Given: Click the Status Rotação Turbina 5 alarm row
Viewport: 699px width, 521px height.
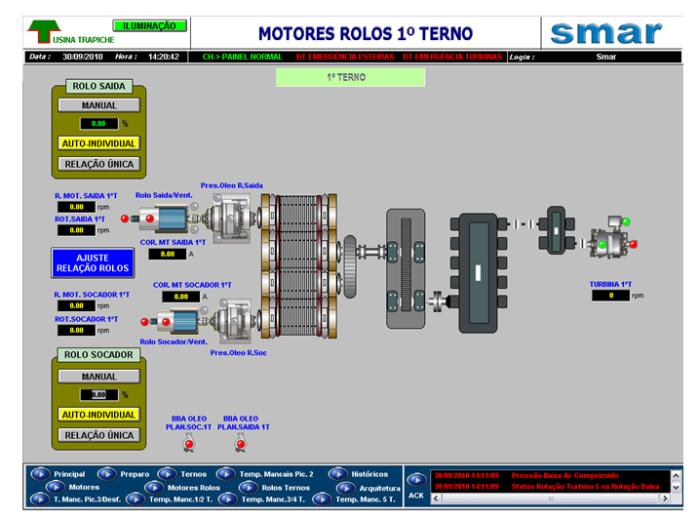Looking at the screenshot, I should [551, 486].
